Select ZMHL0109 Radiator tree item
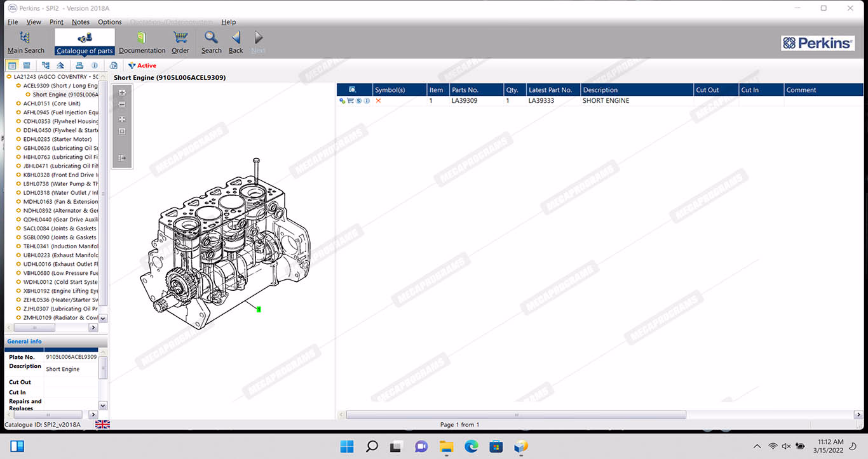This screenshot has width=868, height=459. (x=61, y=317)
